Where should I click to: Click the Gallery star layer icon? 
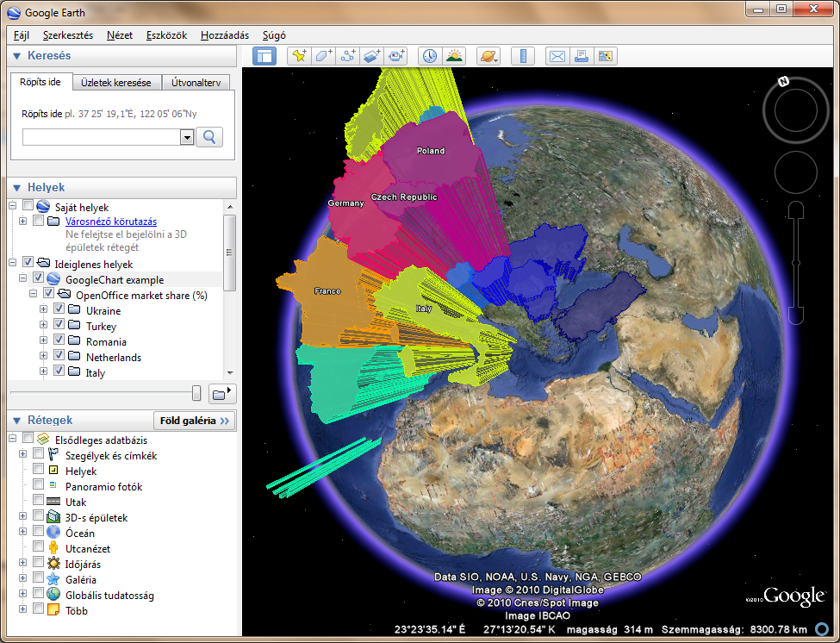53,579
